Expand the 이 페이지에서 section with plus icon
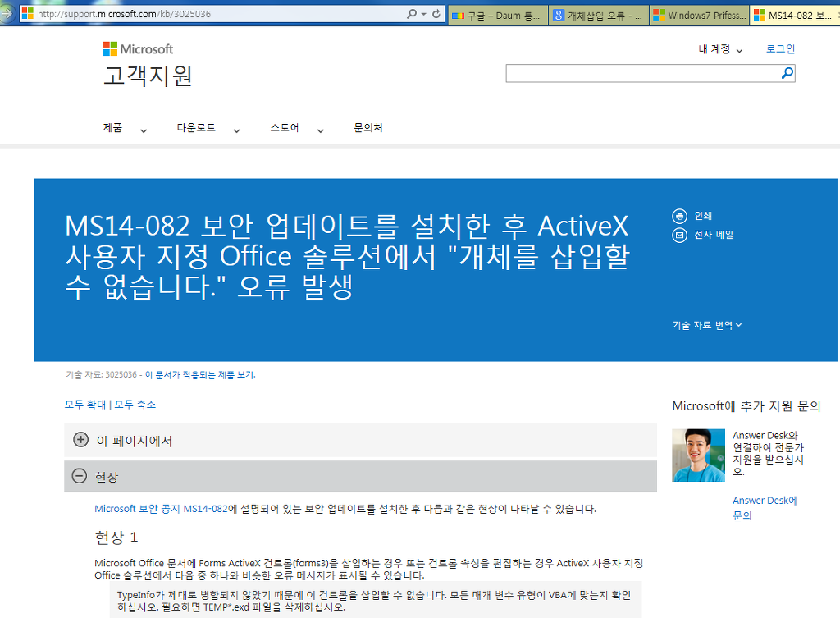Screen dimensions: 840x618 click(x=80, y=440)
